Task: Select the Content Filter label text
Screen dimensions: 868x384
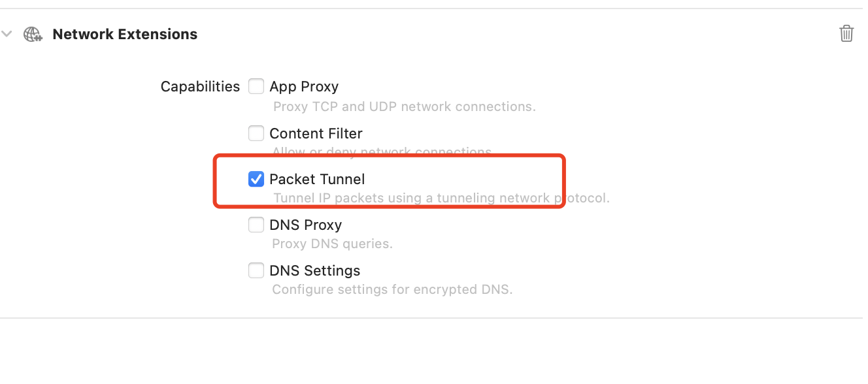Action: point(316,133)
